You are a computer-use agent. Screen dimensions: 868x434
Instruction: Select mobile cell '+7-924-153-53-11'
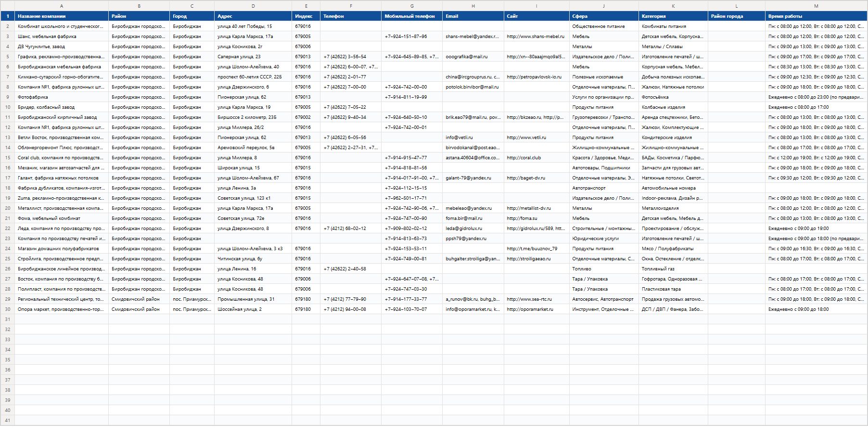(x=412, y=248)
